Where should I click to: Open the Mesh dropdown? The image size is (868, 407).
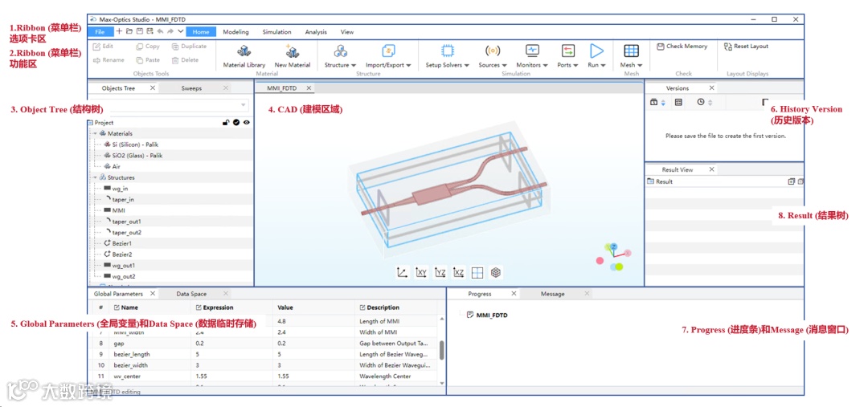pos(631,57)
